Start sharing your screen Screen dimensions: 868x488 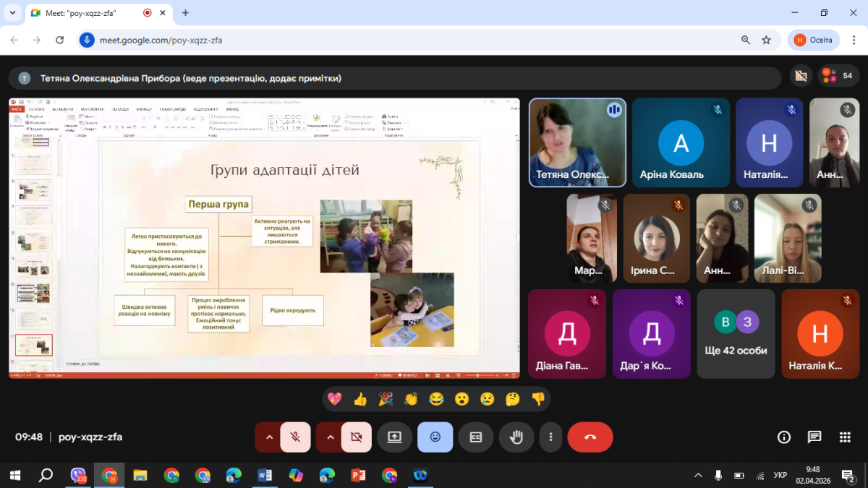tap(394, 437)
